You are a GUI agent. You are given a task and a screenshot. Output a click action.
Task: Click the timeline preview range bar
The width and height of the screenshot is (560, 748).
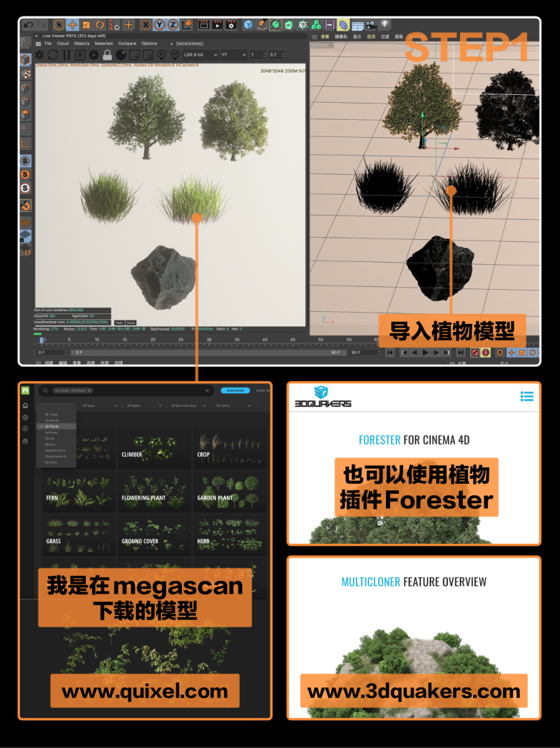(209, 353)
